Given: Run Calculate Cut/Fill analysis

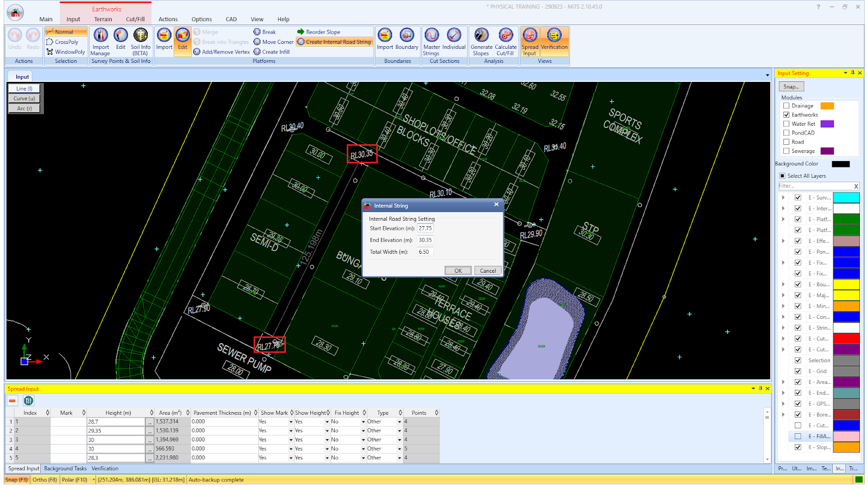Looking at the screenshot, I should (x=505, y=41).
